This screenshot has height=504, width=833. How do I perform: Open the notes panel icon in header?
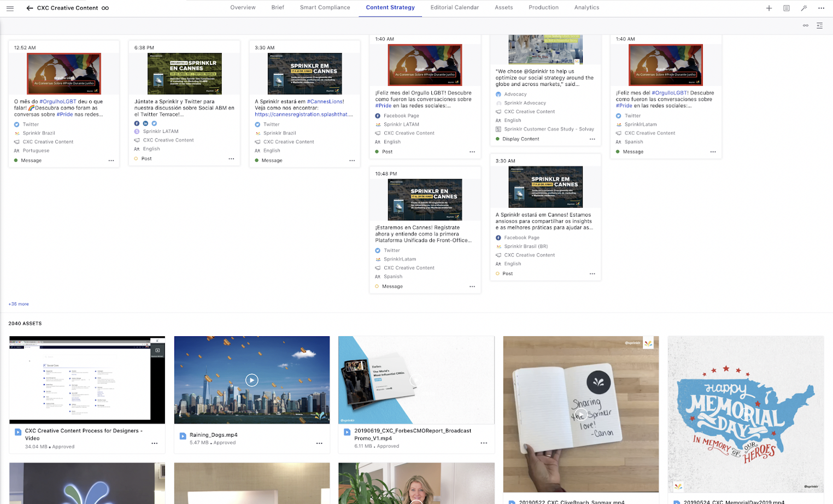pos(787,8)
